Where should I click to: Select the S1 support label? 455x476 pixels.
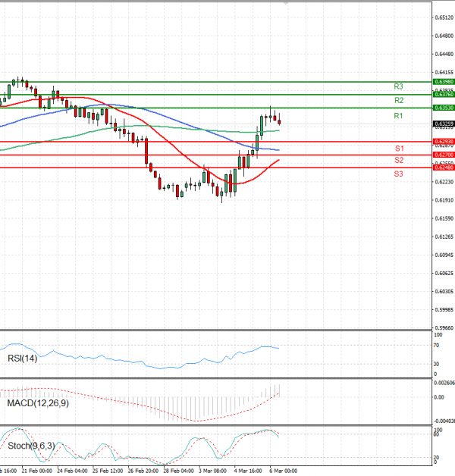398,148
